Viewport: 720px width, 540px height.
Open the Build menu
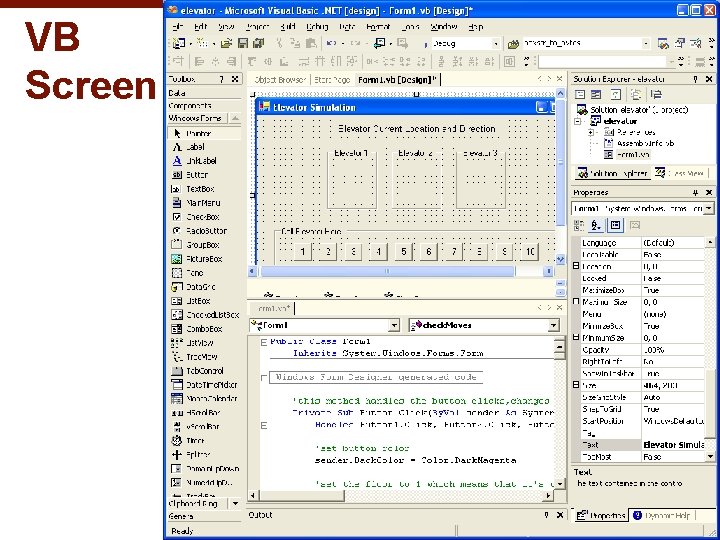coord(288,27)
